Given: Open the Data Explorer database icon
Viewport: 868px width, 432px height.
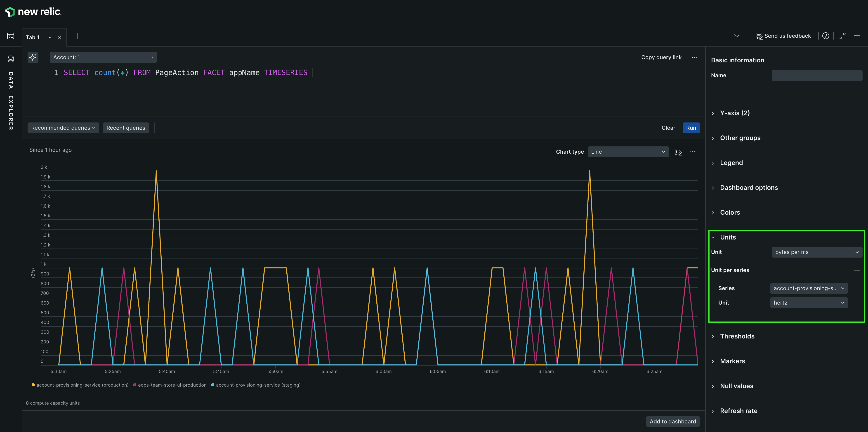Looking at the screenshot, I should (x=10, y=59).
